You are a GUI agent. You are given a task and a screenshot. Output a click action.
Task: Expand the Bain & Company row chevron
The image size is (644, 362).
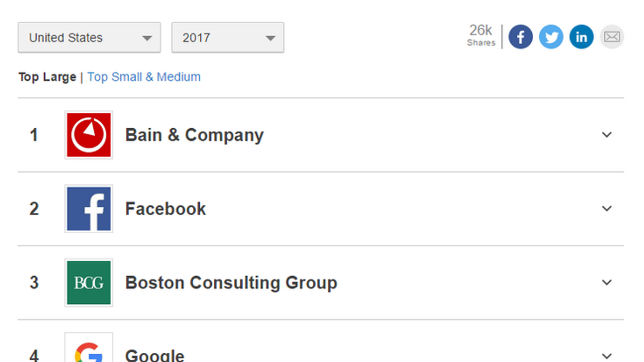pos(607,135)
